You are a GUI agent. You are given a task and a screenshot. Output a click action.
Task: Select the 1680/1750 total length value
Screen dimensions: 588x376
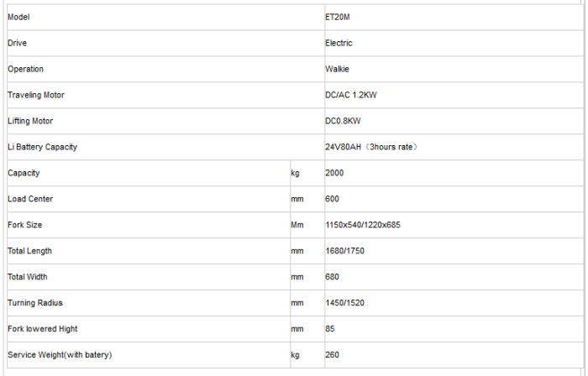click(344, 251)
